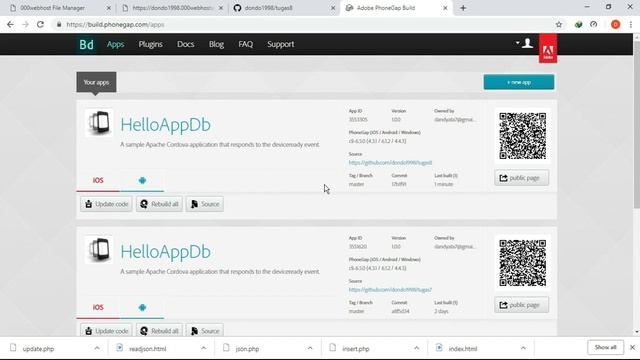Click first app QR code
640x360 pixels.
522,136
